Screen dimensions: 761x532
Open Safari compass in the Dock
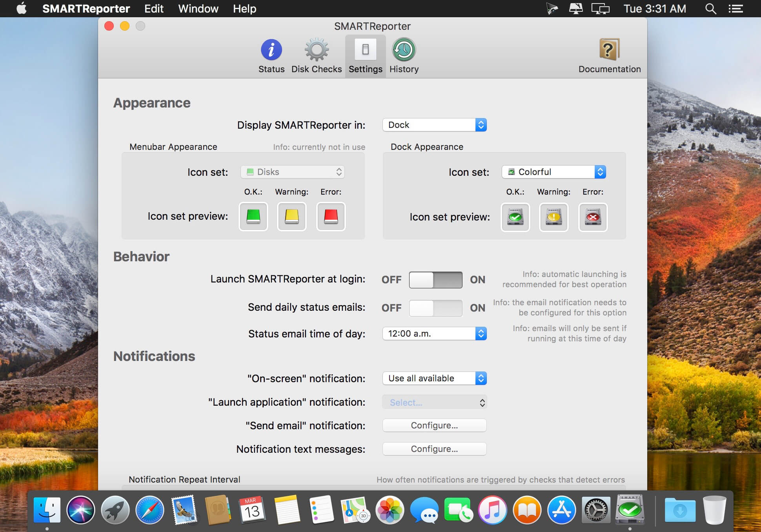pyautogui.click(x=150, y=510)
